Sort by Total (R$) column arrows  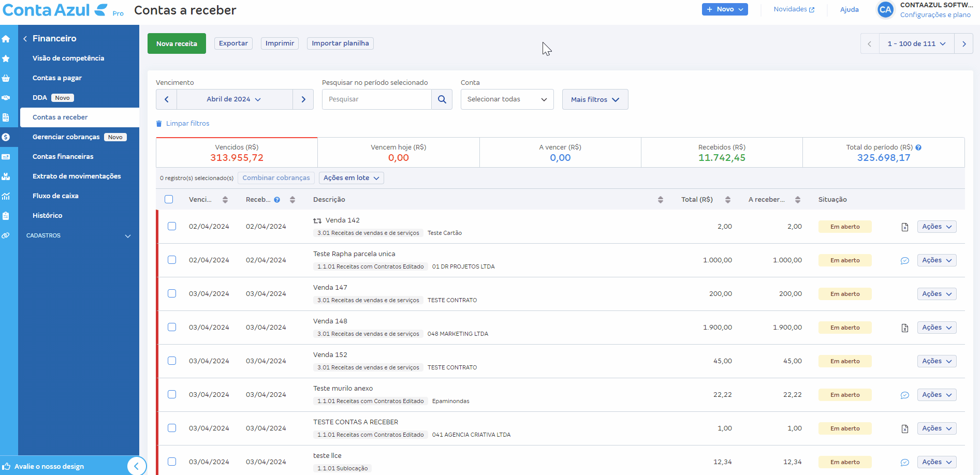(728, 200)
